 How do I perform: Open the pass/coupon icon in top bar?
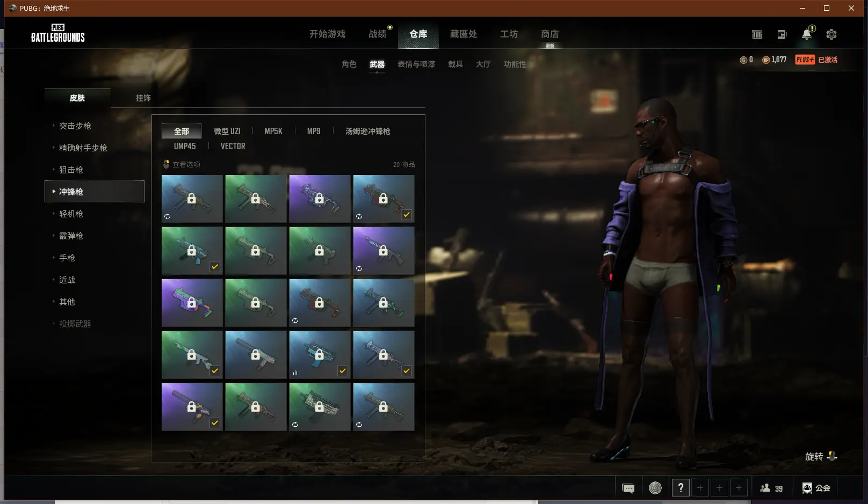click(x=757, y=34)
